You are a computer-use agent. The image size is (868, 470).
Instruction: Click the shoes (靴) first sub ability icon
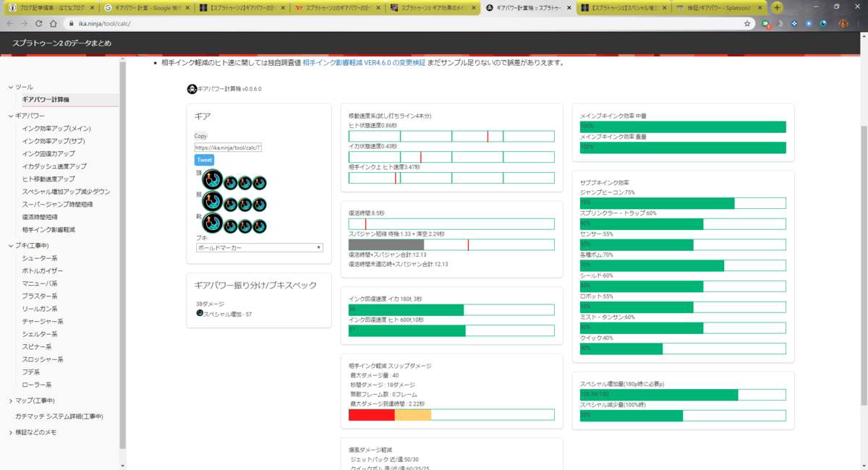[x=231, y=226]
